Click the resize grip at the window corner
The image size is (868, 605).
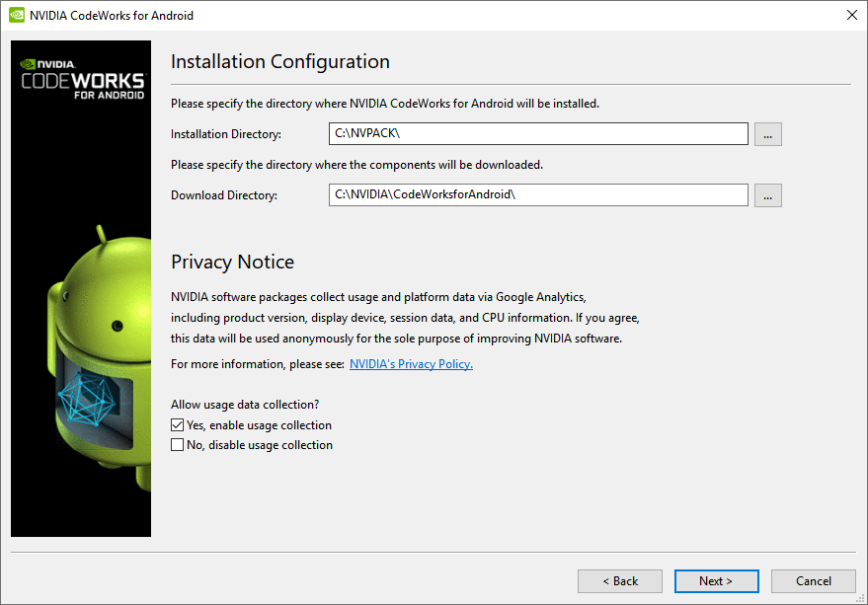(x=860, y=598)
